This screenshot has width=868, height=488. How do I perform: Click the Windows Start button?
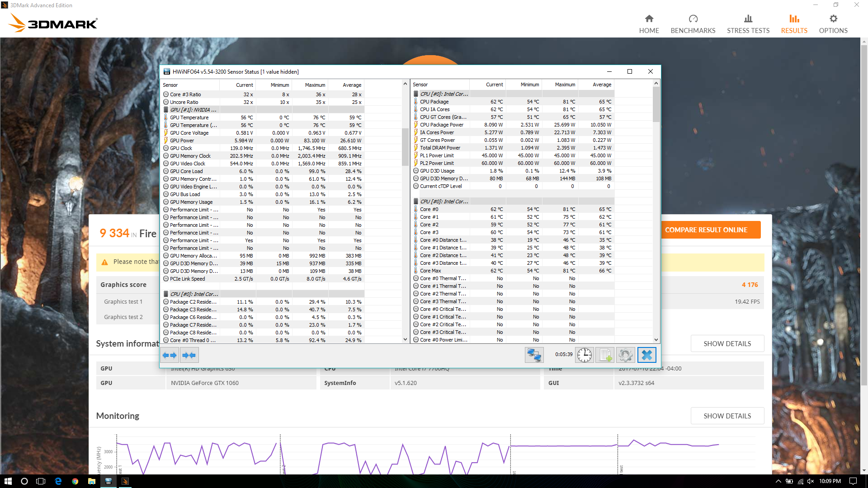pyautogui.click(x=8, y=481)
